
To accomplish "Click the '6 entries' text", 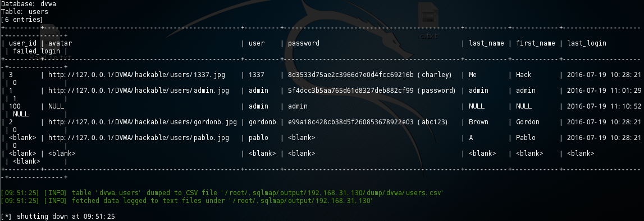I will (22, 20).
